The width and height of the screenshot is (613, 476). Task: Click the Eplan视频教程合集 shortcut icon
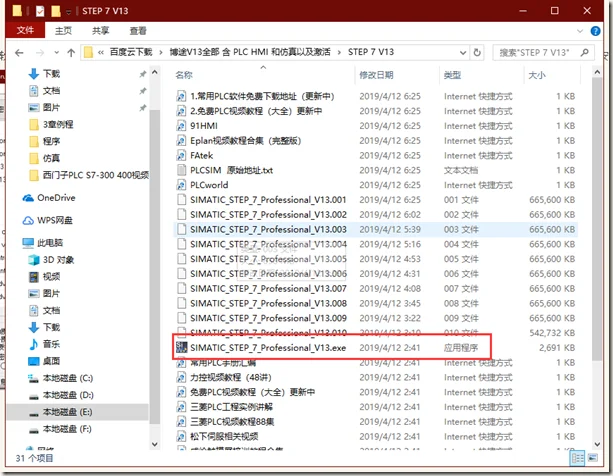pos(181,141)
